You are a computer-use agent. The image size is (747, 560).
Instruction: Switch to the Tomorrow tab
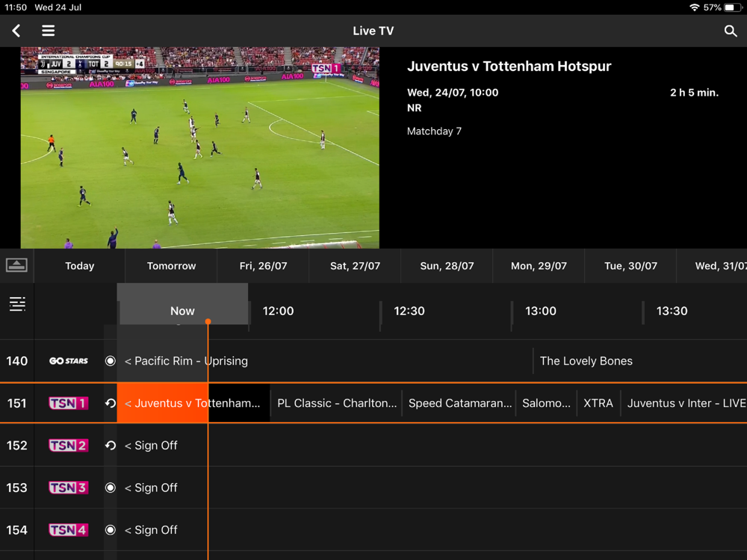(x=172, y=266)
